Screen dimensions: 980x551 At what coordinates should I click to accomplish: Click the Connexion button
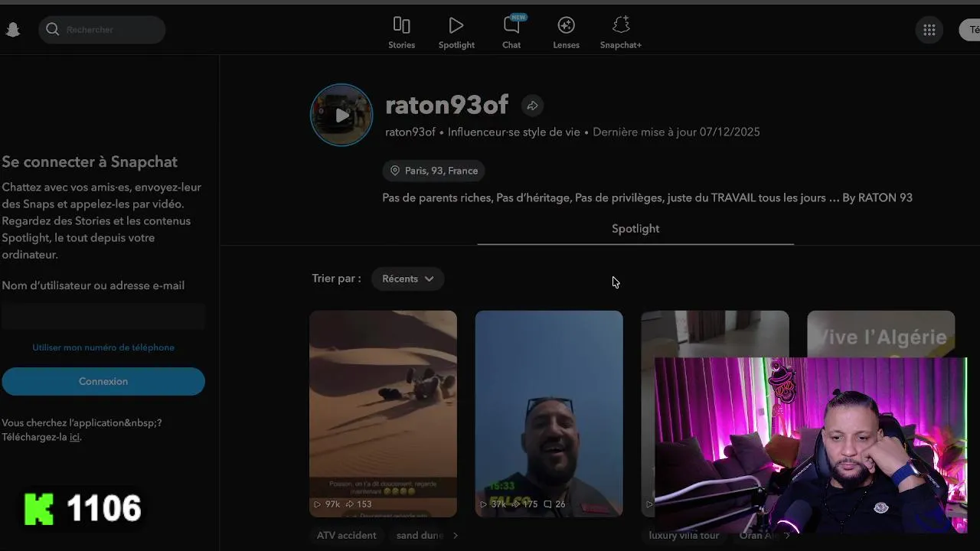(x=103, y=381)
